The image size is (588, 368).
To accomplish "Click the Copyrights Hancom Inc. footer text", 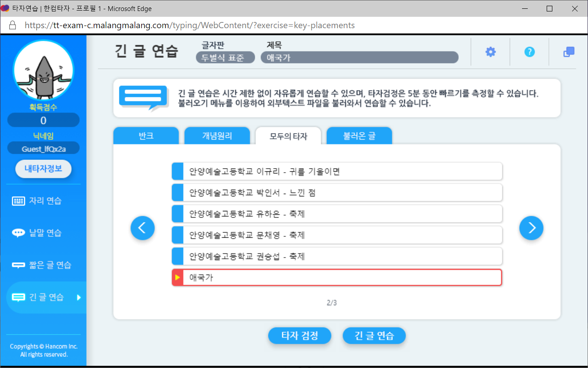I will point(44,350).
